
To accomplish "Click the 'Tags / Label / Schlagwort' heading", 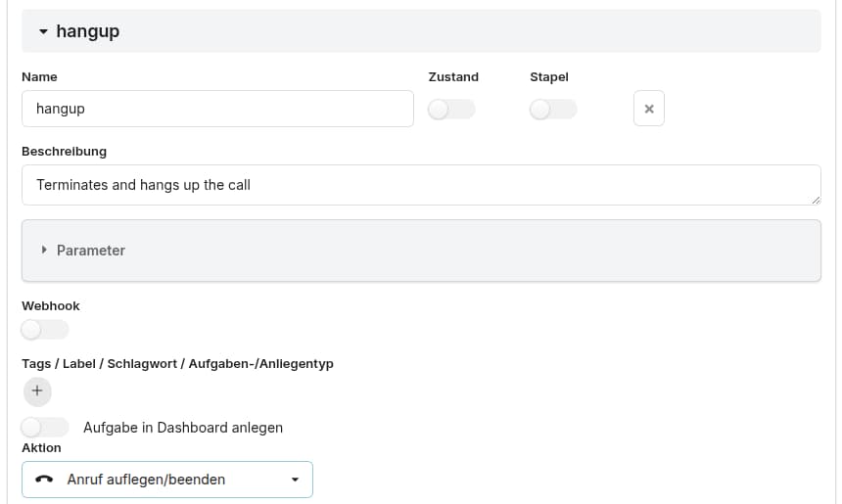I will tap(177, 363).
